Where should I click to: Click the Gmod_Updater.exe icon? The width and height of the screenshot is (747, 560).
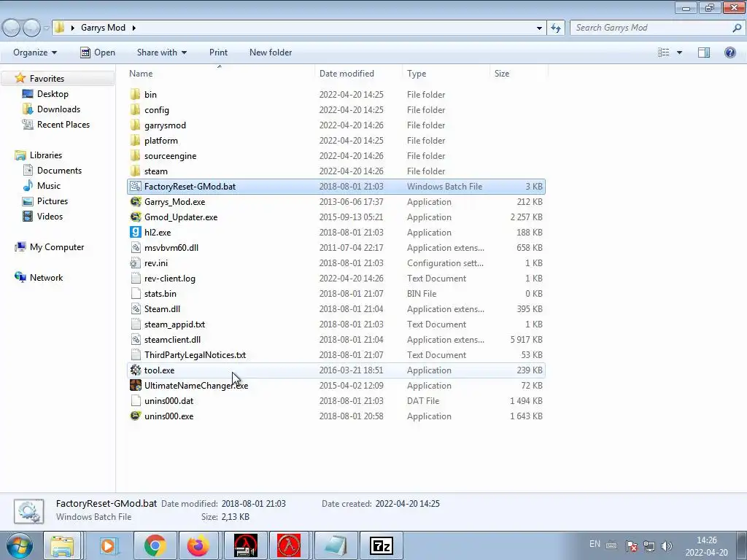tap(135, 217)
